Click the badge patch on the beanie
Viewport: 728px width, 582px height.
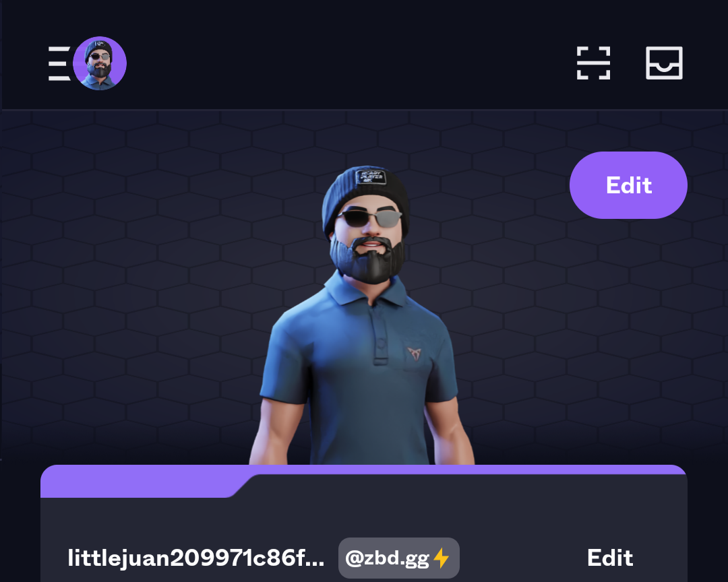[x=371, y=177]
